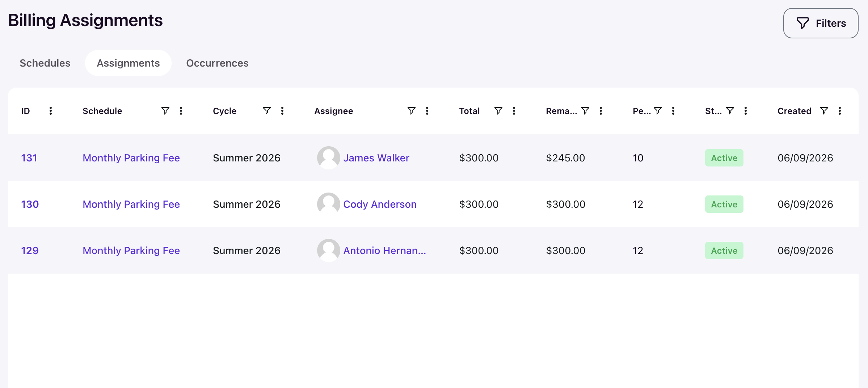Click Antonio Hernan... avatar

(x=328, y=250)
